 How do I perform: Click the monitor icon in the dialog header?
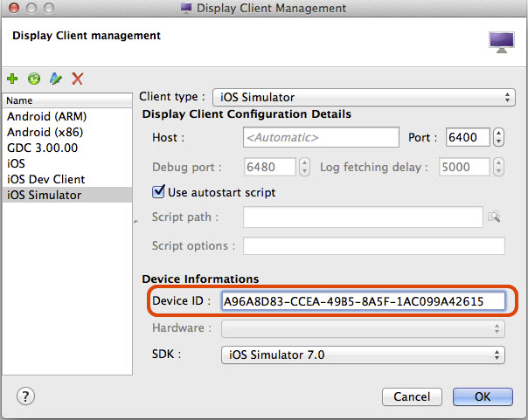501,42
